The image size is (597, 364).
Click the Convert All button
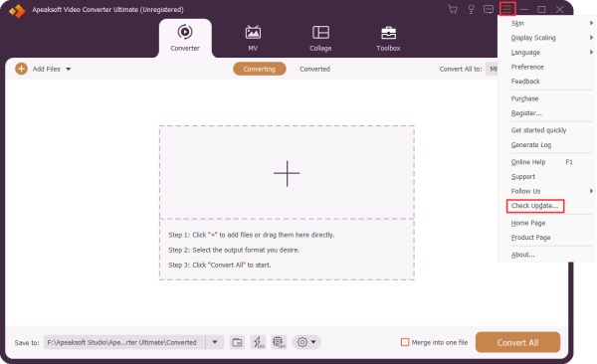(x=517, y=342)
